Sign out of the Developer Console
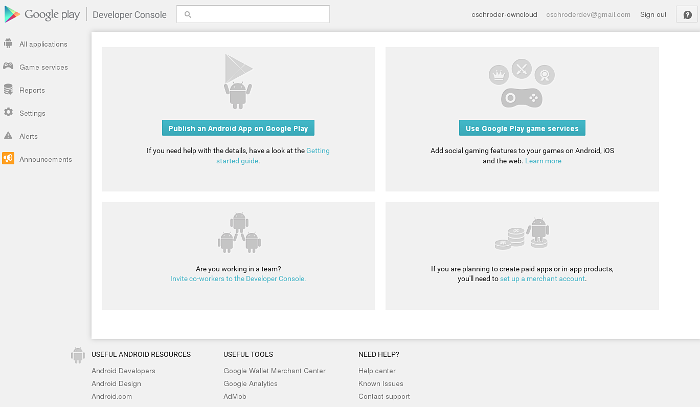Screen dimensions: 700x407 coord(653,15)
